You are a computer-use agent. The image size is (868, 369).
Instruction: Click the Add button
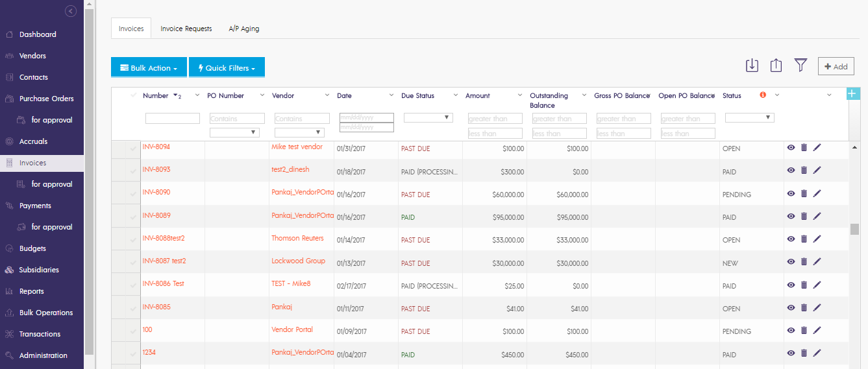(x=836, y=66)
